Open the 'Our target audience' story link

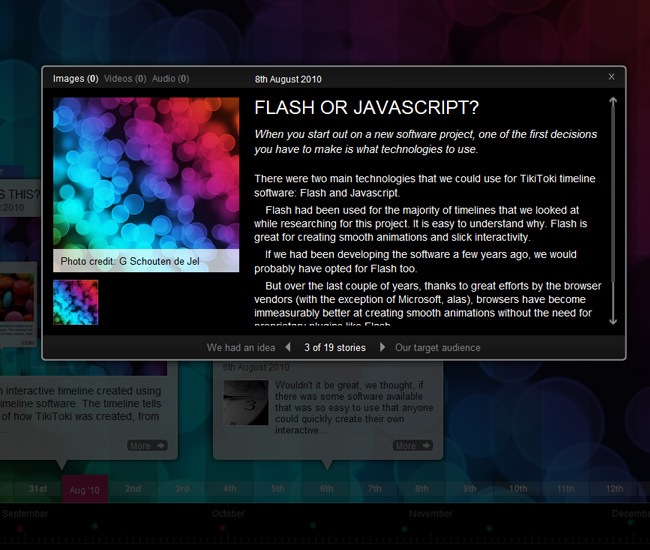point(438,347)
